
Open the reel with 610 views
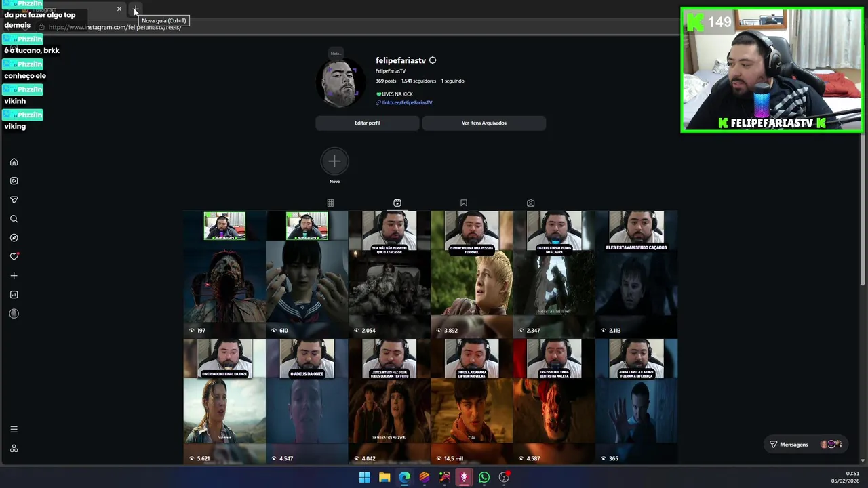(307, 273)
